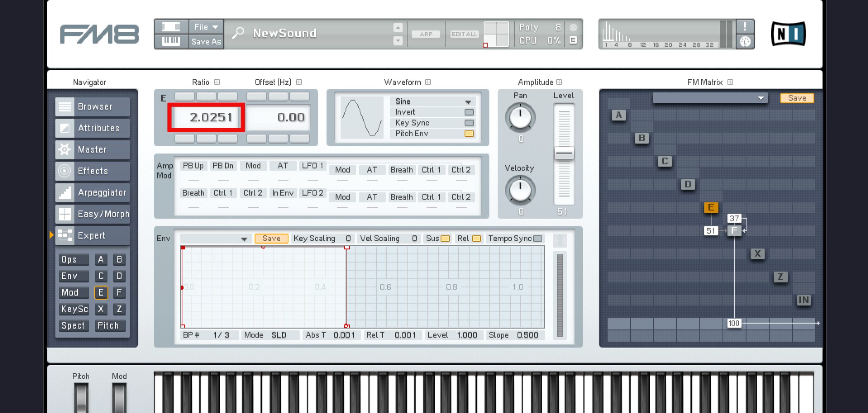Click the Ratio value 2.0251

207,117
